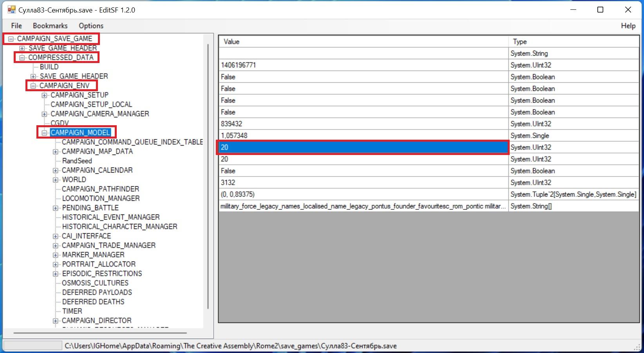Viewport: 644px width, 353px height.
Task: Open the Bookmarks menu
Action: 50,26
